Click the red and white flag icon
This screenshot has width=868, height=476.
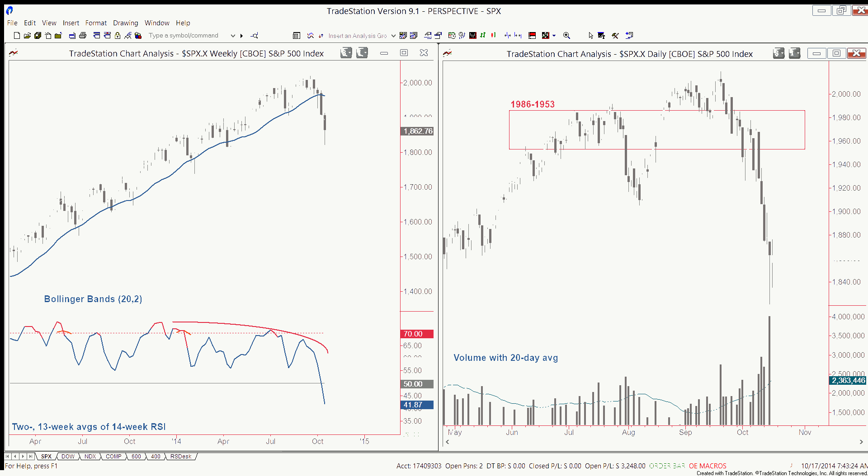pos(532,36)
